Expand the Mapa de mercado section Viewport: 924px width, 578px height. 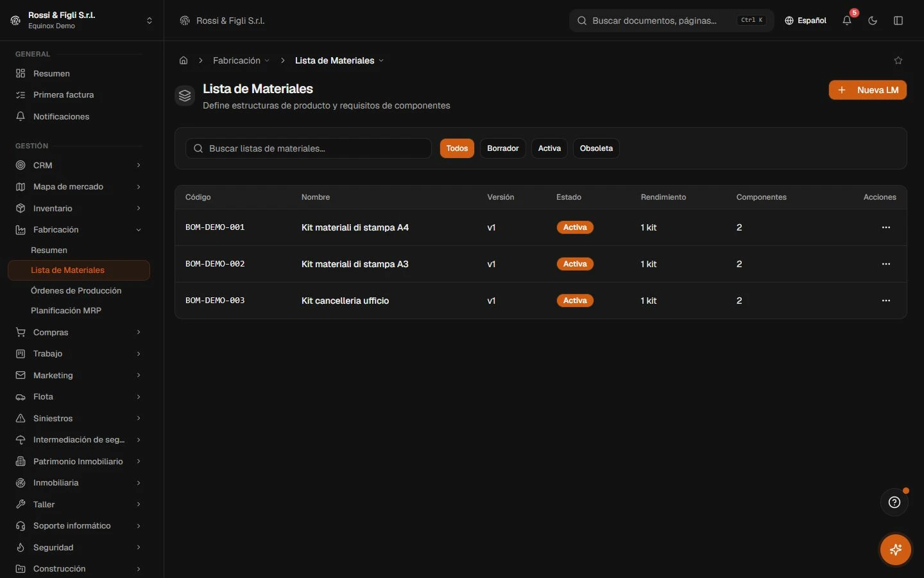click(x=78, y=187)
